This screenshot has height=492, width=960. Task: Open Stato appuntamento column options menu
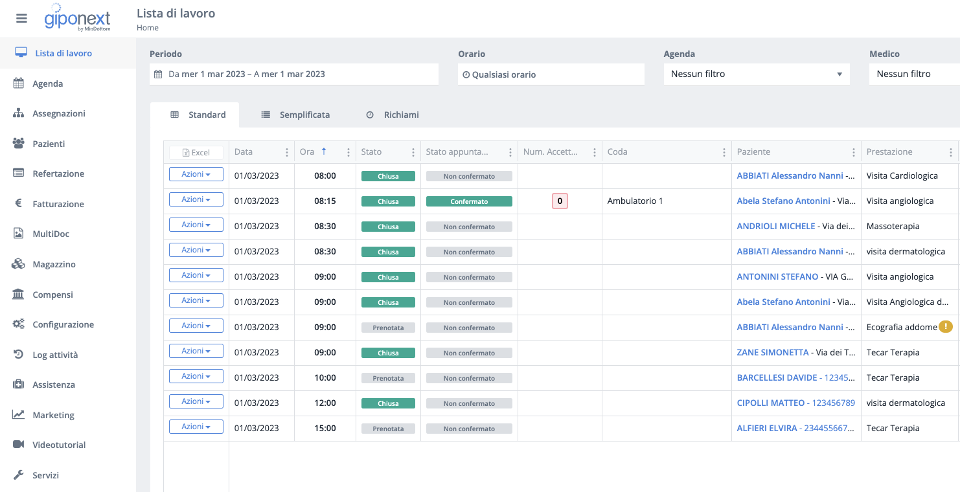[510, 152]
